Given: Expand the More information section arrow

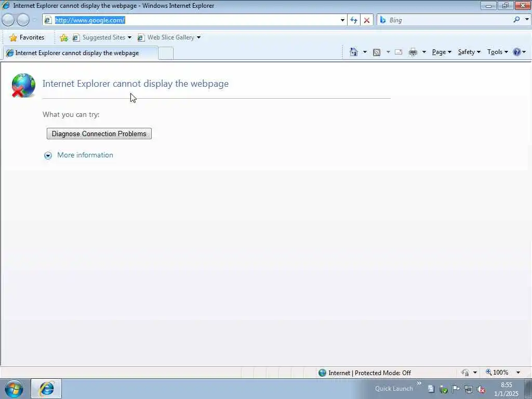Looking at the screenshot, I should click(x=48, y=155).
